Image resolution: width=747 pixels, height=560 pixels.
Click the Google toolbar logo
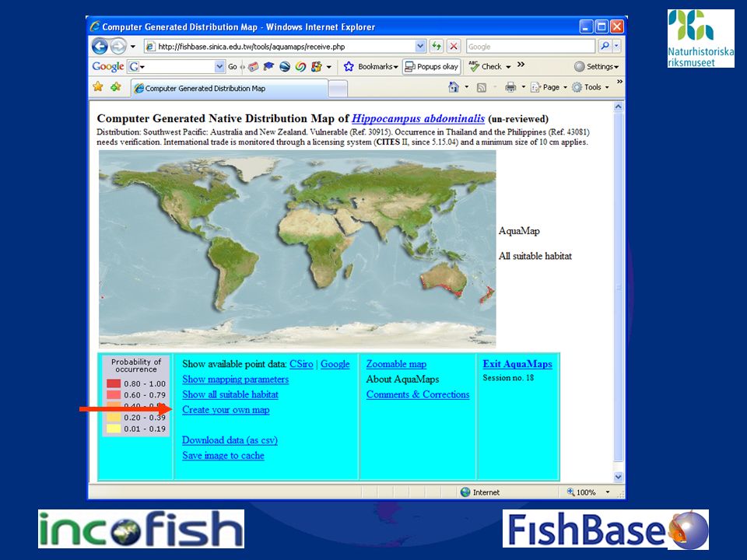[108, 67]
